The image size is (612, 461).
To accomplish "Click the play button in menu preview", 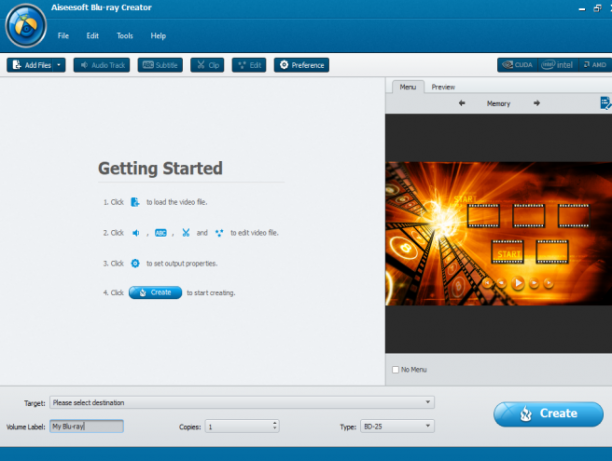I will [518, 283].
